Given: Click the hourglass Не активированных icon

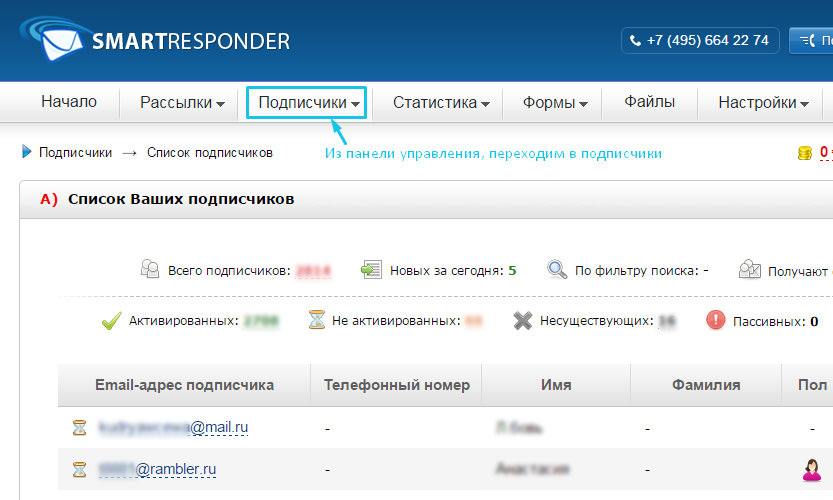Looking at the screenshot, I should (317, 320).
